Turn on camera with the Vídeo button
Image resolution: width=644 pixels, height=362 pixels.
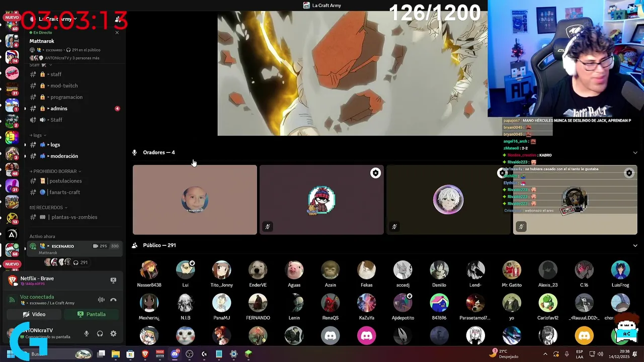pos(34,314)
